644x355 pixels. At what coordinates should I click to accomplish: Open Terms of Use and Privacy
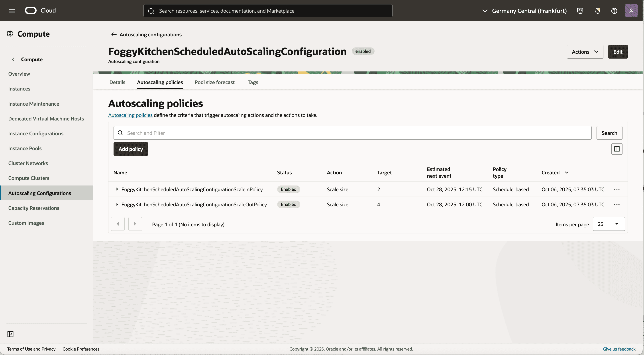(x=31, y=349)
